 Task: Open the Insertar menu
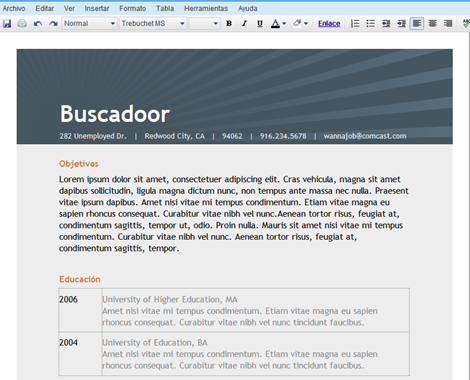point(97,9)
